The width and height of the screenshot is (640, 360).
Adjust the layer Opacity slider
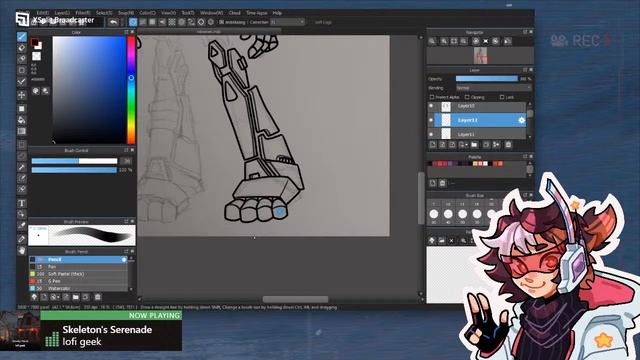point(487,79)
